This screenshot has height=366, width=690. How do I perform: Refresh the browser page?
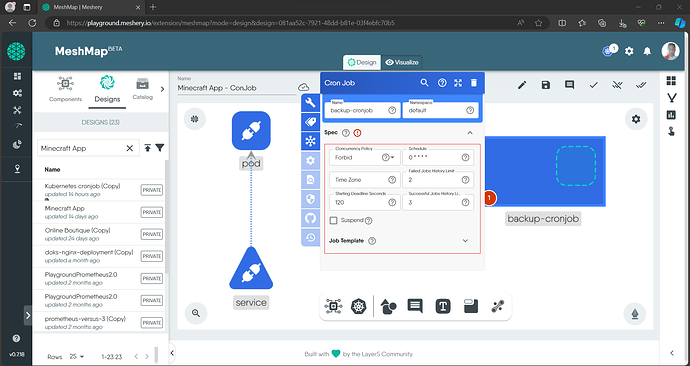pos(32,23)
